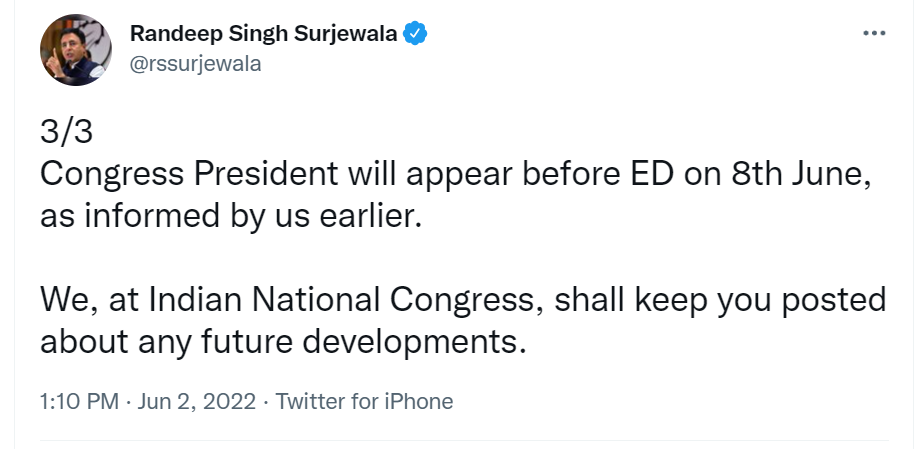Click the divider line below the tweet
The width and height of the screenshot is (921, 449).
464,440
